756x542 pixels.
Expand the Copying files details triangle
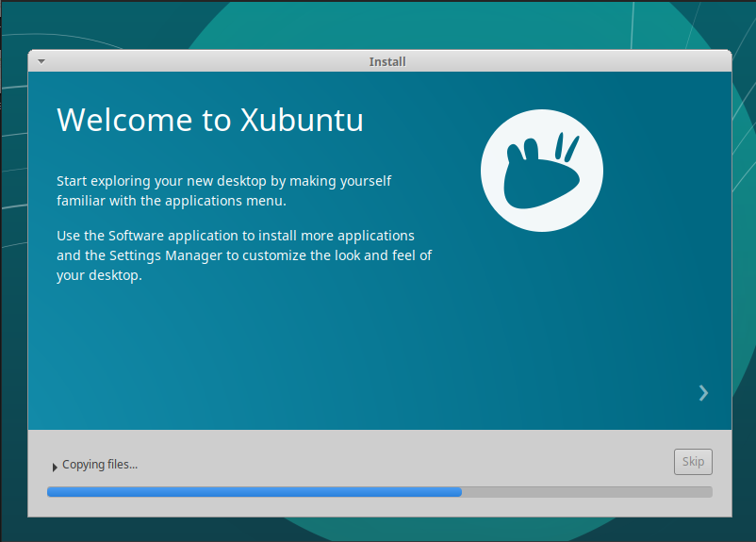[x=55, y=467]
